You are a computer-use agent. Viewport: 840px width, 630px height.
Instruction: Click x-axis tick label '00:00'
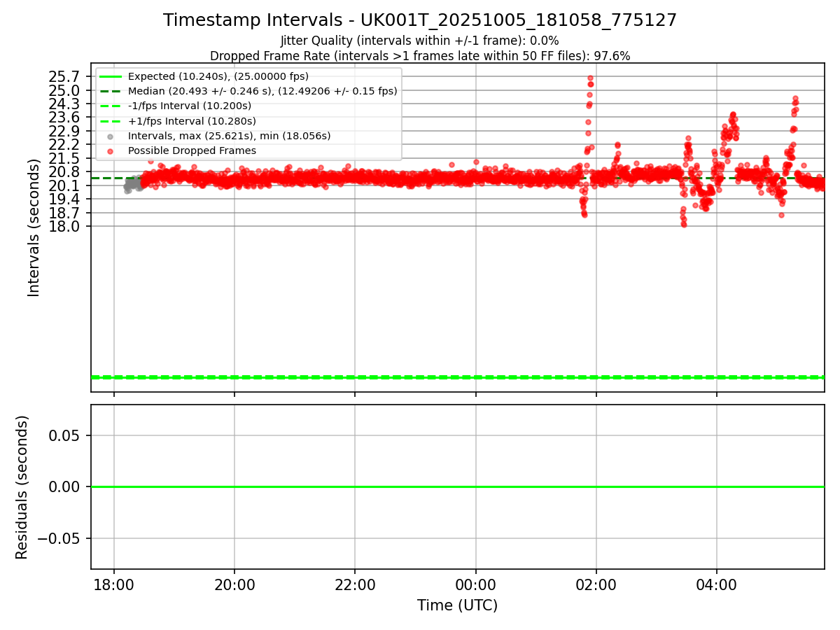pyautogui.click(x=476, y=584)
